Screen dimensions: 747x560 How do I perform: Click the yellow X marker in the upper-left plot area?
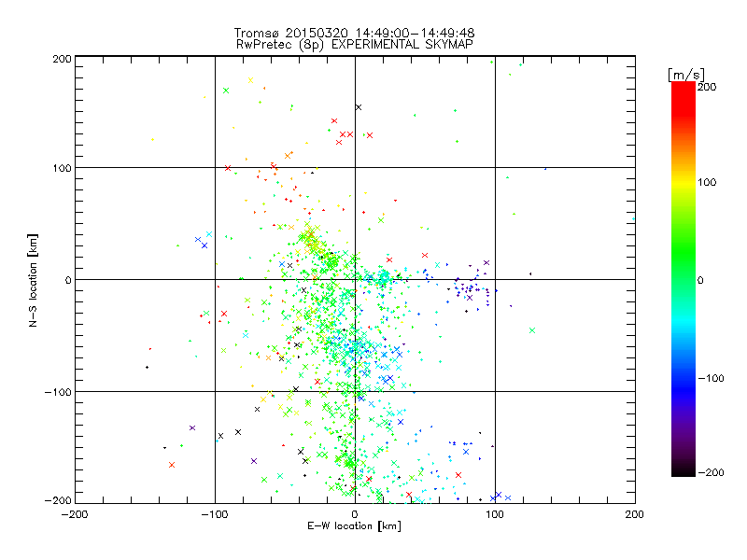click(x=251, y=80)
